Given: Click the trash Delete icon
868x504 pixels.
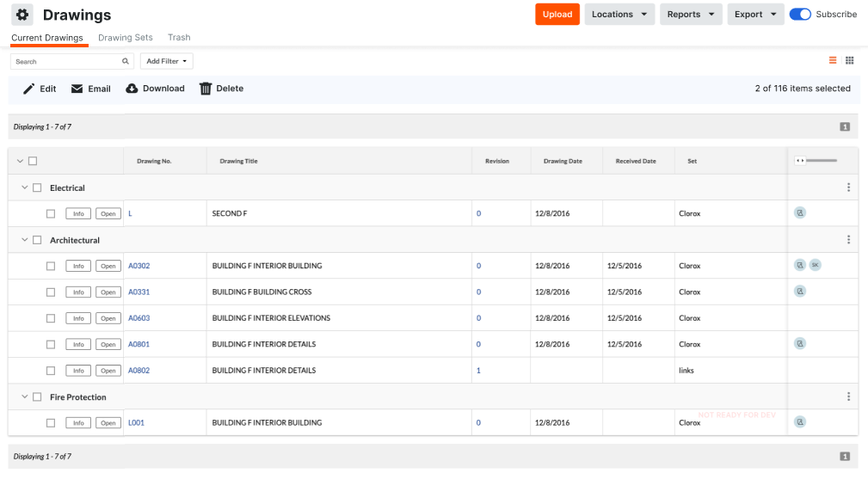Looking at the screenshot, I should (206, 89).
